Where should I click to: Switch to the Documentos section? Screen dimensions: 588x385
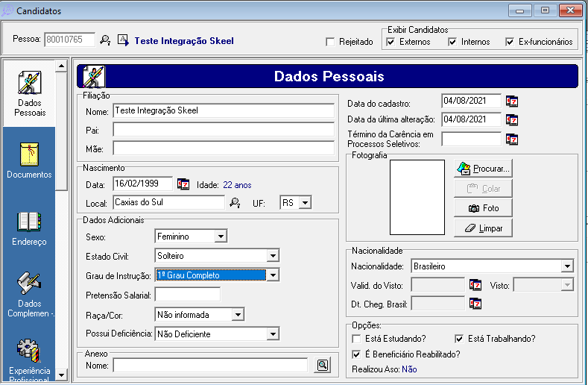(29, 160)
